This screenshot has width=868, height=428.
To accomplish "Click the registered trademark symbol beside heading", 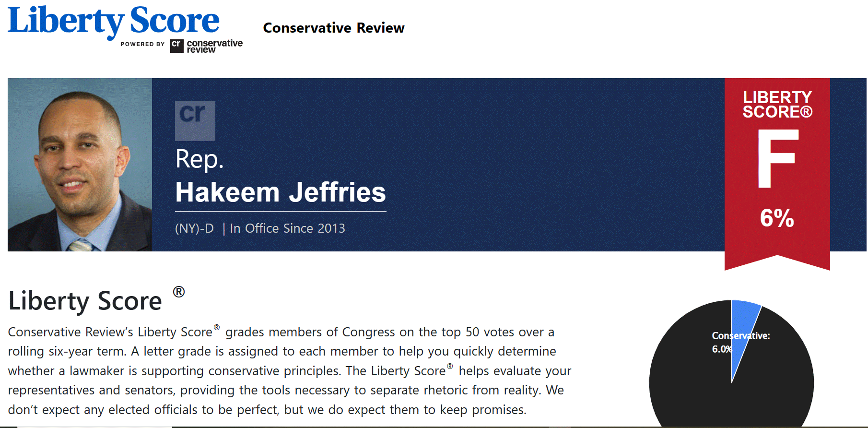I will (x=179, y=292).
